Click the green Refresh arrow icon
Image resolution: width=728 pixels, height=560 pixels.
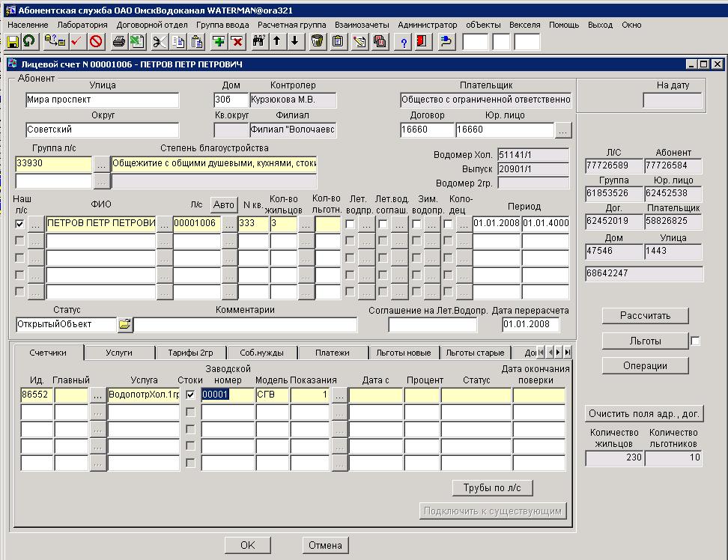(x=28, y=41)
